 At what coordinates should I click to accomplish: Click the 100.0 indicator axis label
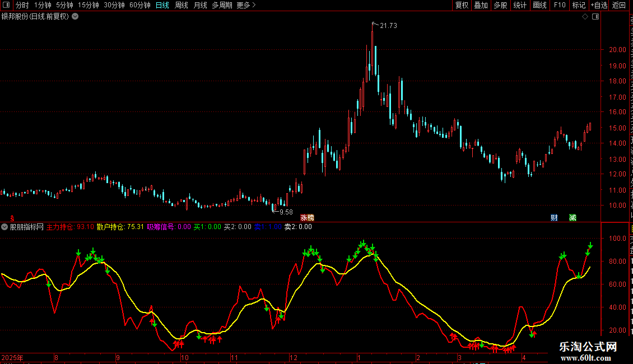(618, 239)
